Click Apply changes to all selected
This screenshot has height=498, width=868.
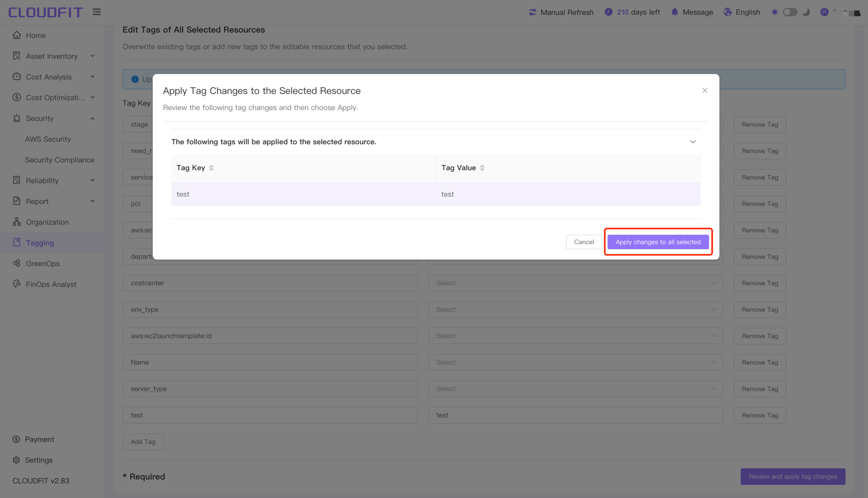(658, 242)
